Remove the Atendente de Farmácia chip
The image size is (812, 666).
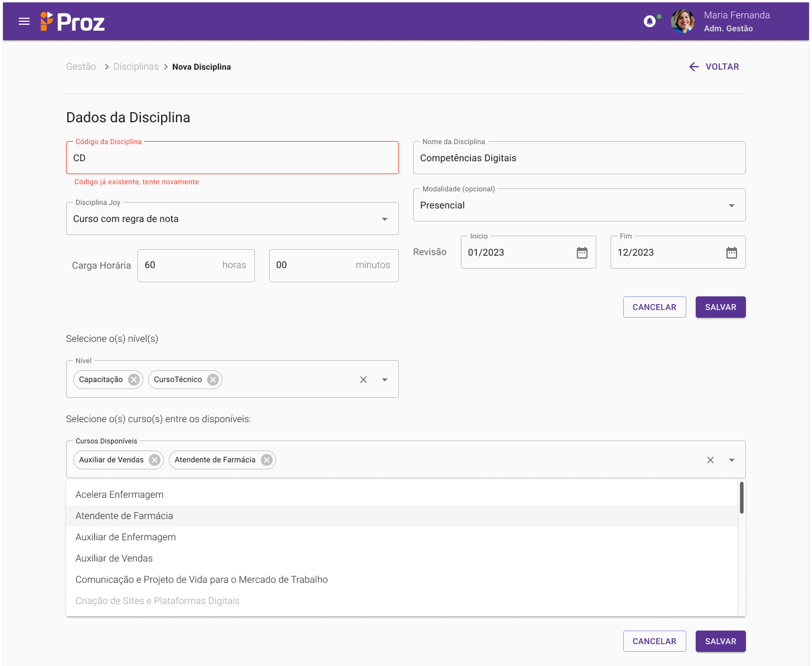267,460
